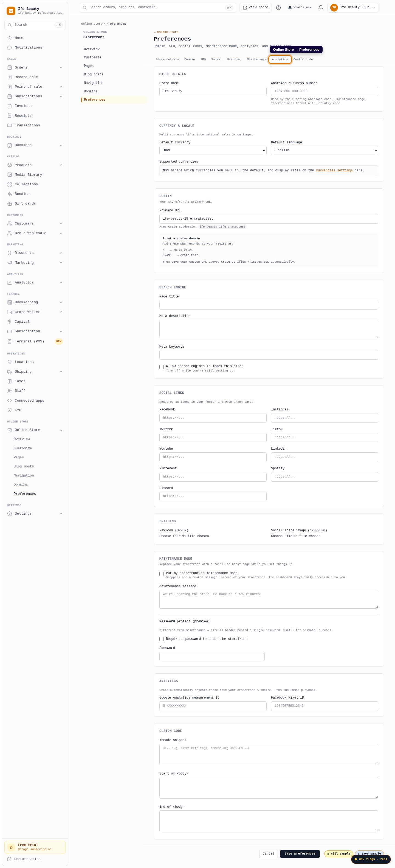Expand the Customers sidebar group
Viewport: 395px width, 868px height.
click(x=61, y=223)
